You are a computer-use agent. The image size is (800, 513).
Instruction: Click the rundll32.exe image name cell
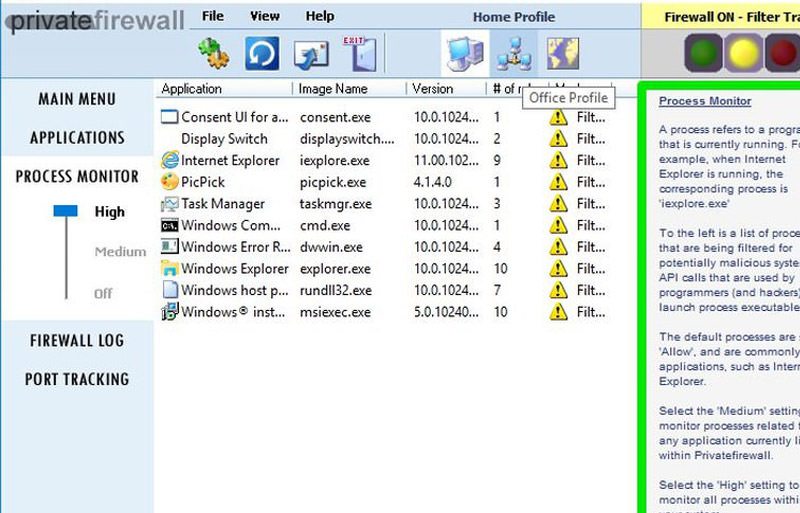click(x=336, y=290)
